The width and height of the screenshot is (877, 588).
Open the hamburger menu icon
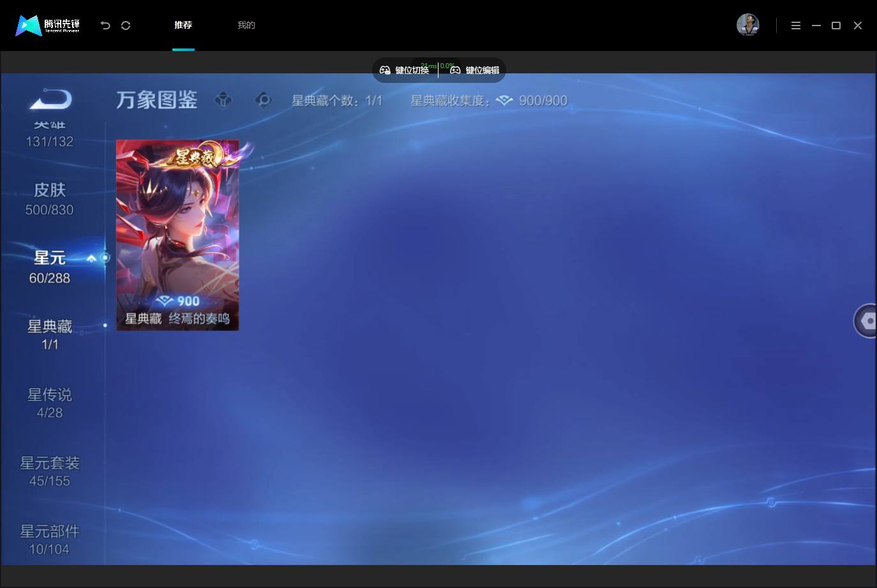click(795, 26)
